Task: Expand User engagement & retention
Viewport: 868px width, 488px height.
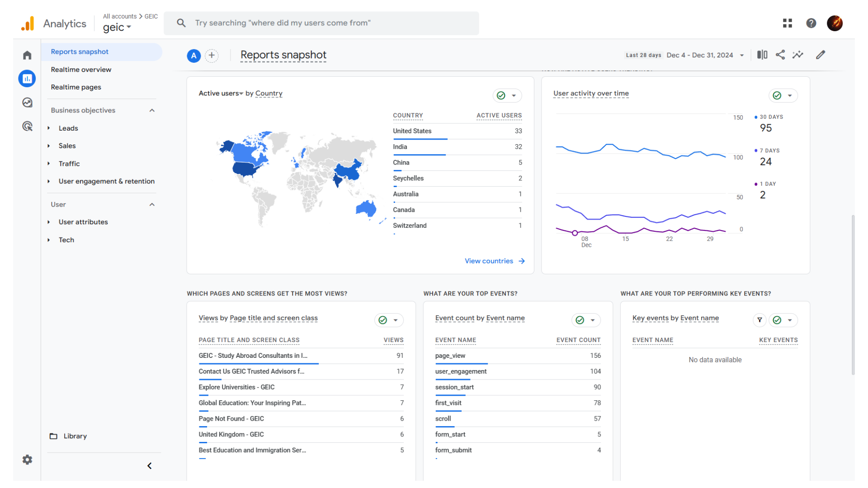Action: point(49,181)
